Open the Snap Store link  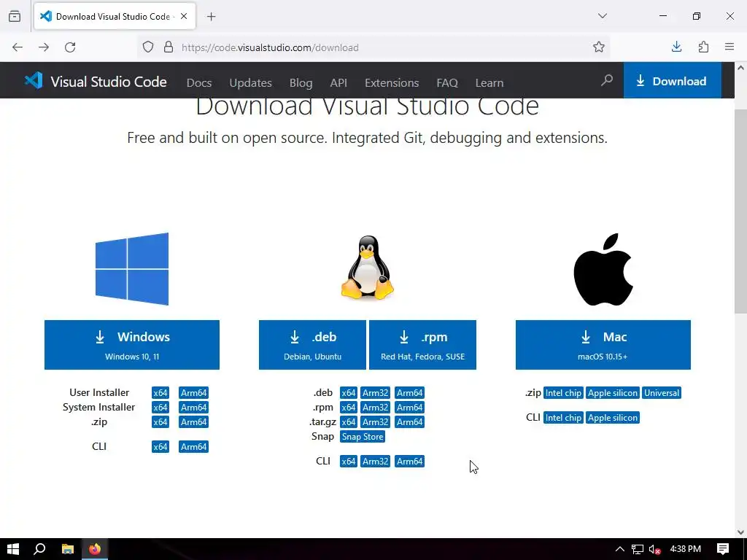point(363,437)
